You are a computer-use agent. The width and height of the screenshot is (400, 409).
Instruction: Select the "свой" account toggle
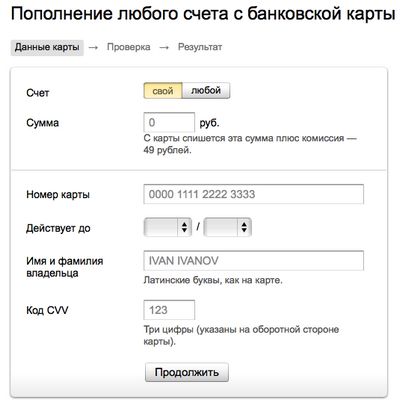click(x=163, y=91)
